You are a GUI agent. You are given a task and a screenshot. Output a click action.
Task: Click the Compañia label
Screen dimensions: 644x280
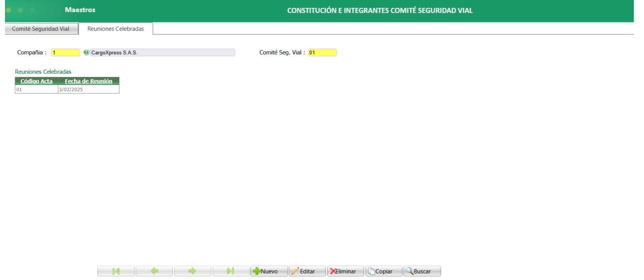coord(32,52)
